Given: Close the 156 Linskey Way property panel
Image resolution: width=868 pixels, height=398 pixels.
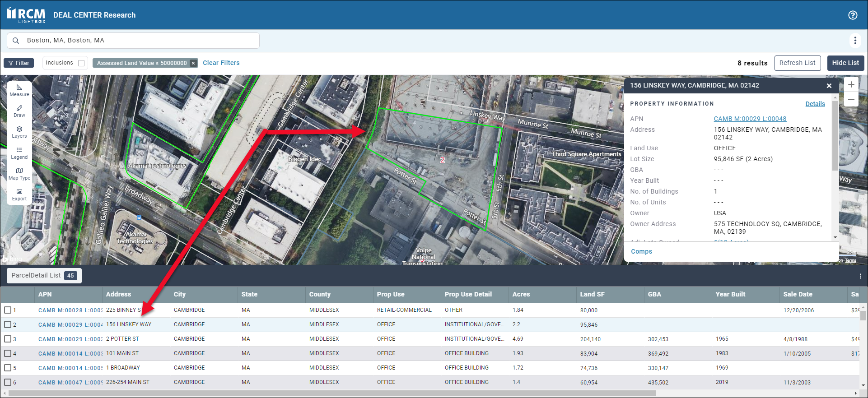Looking at the screenshot, I should click(x=829, y=86).
